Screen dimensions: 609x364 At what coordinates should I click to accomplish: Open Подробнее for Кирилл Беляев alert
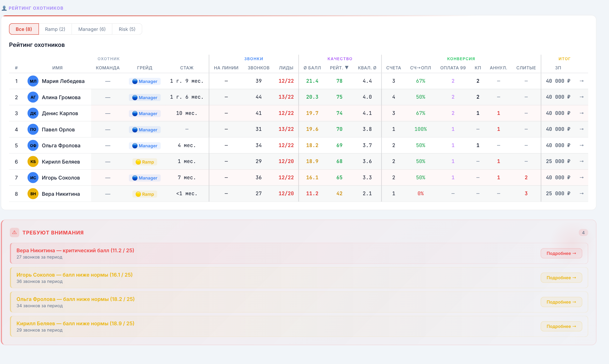tap(561, 326)
